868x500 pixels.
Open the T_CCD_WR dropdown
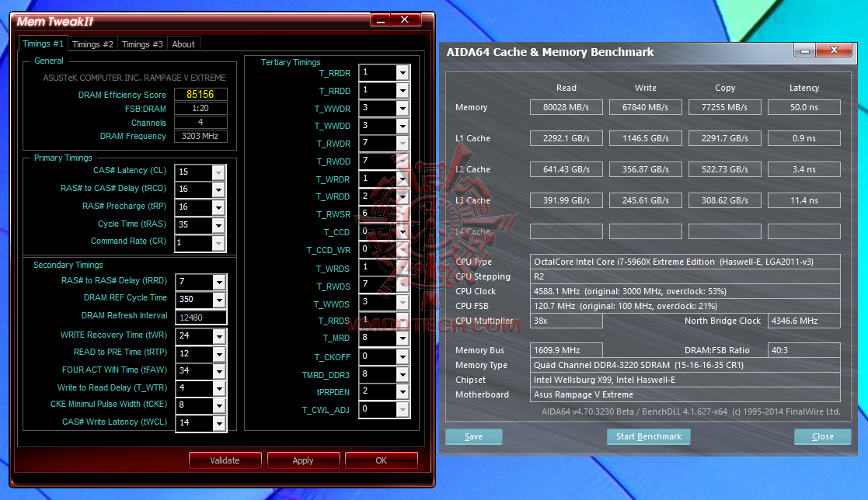pyautogui.click(x=403, y=249)
